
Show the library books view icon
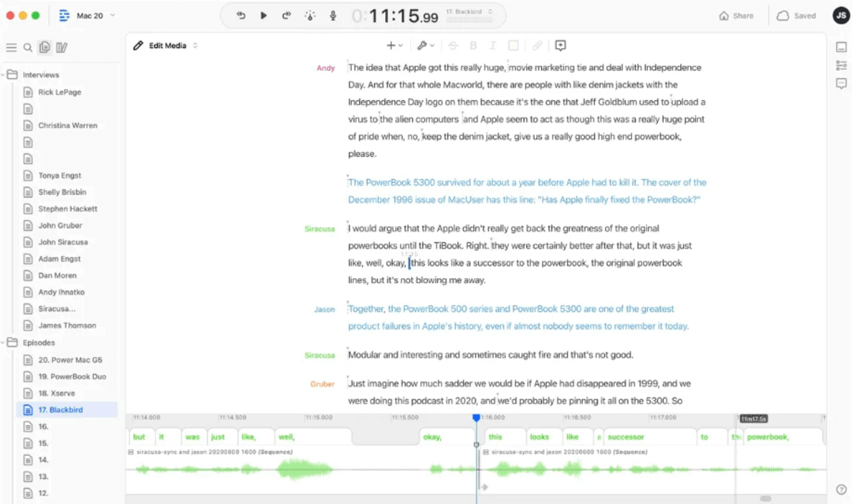(x=62, y=48)
